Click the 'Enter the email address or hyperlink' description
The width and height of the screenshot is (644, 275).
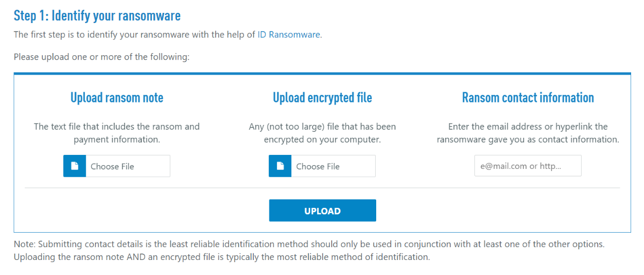[x=528, y=133]
